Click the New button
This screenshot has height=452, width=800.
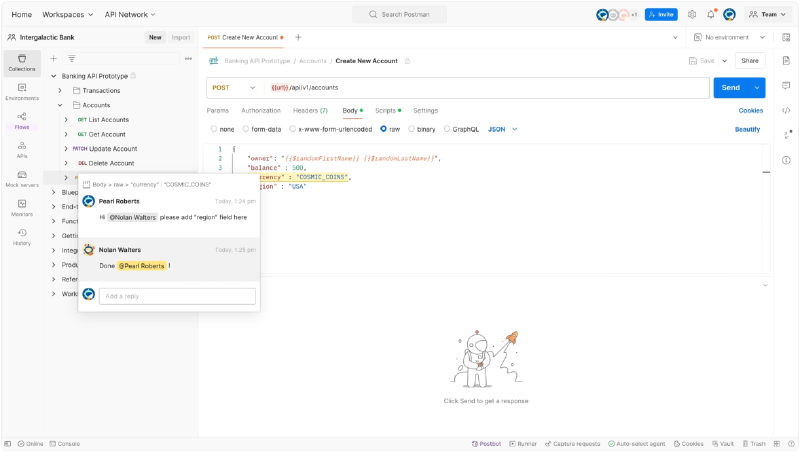(155, 37)
